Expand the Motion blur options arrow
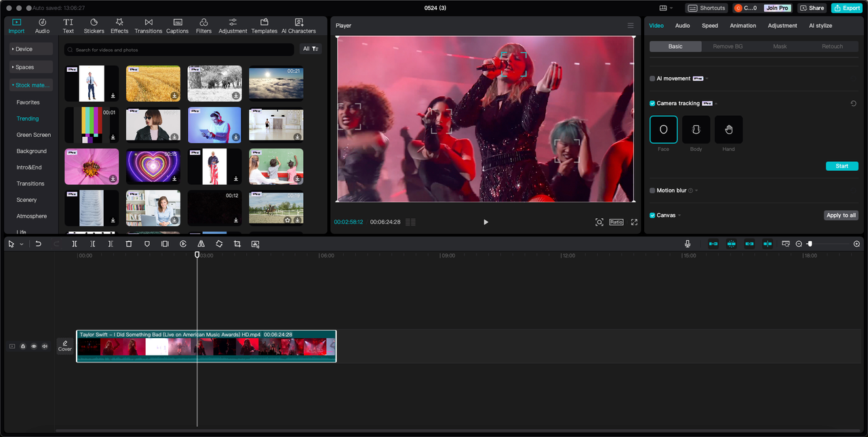This screenshot has width=868, height=437. pos(696,191)
